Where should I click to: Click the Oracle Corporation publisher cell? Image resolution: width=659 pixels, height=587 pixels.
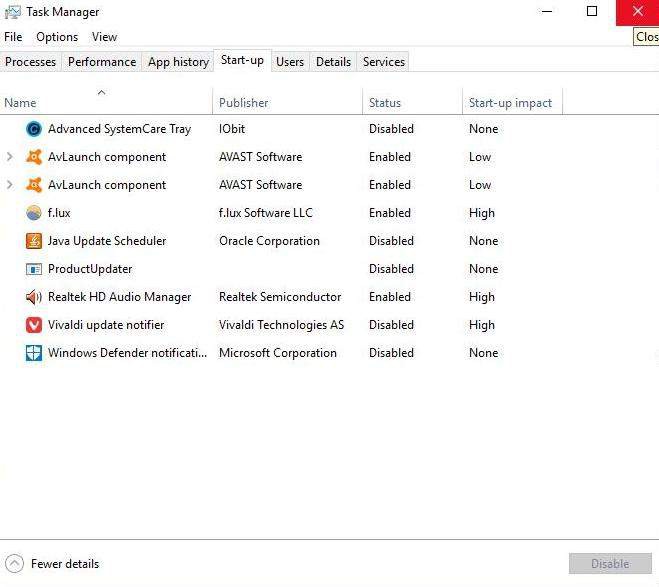269,241
